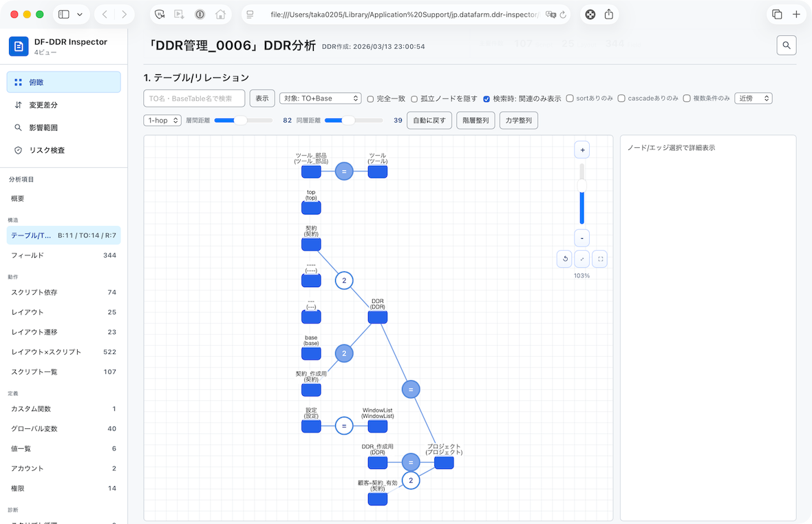Image resolution: width=812 pixels, height=524 pixels.
Task: Click "=" relation between DDR and プロジェクト
Action: tap(411, 389)
